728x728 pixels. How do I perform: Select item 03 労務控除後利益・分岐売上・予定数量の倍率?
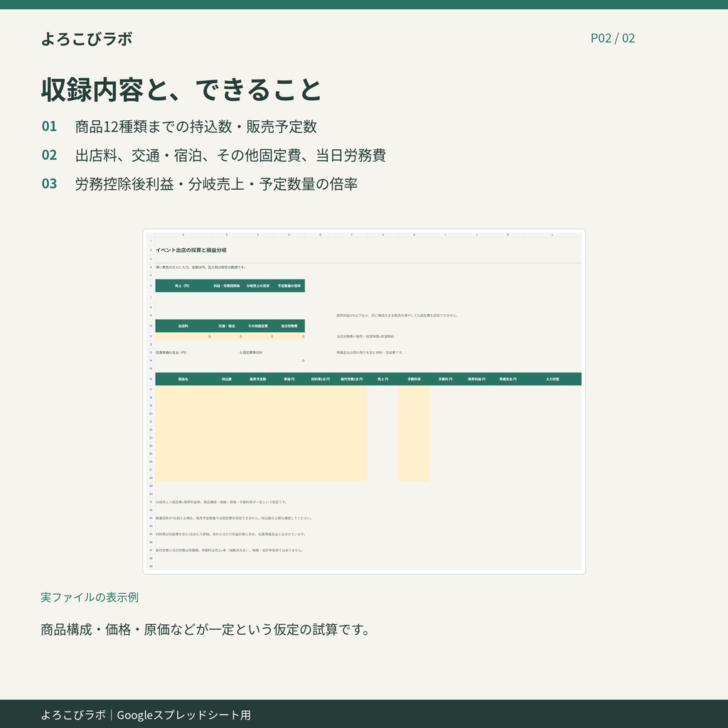pos(200,184)
